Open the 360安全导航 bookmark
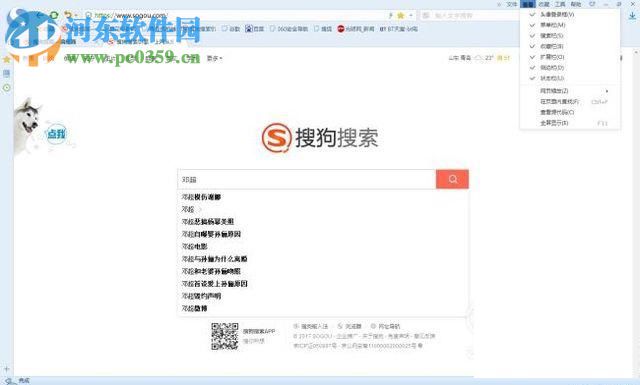This screenshot has height=385, width=640. pyautogui.click(x=289, y=29)
